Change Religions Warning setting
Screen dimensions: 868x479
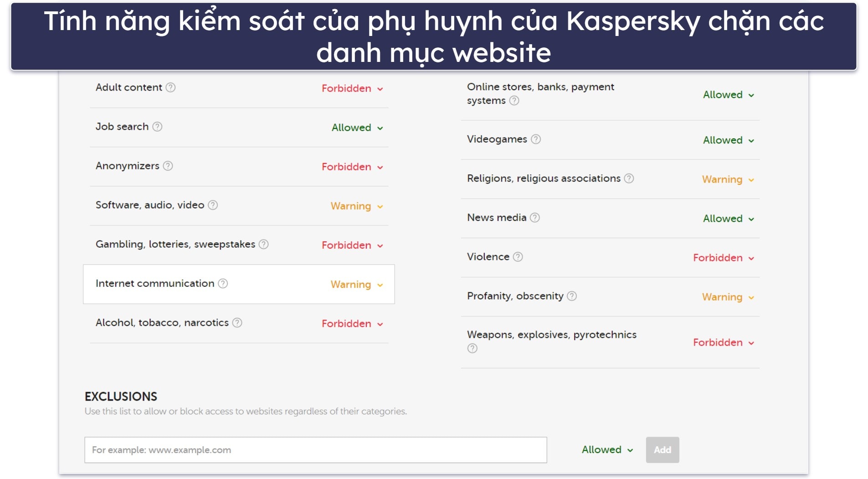tap(728, 179)
